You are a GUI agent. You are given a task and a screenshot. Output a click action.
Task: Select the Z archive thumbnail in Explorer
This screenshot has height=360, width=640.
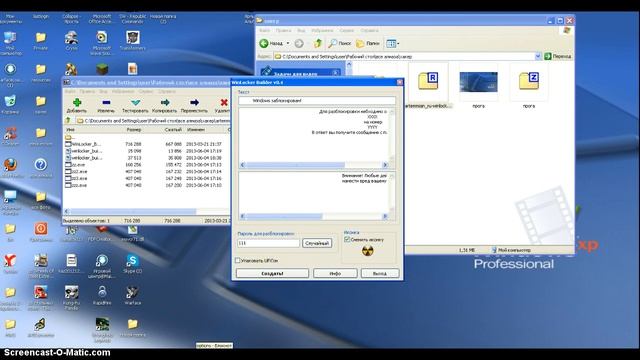click(x=529, y=82)
